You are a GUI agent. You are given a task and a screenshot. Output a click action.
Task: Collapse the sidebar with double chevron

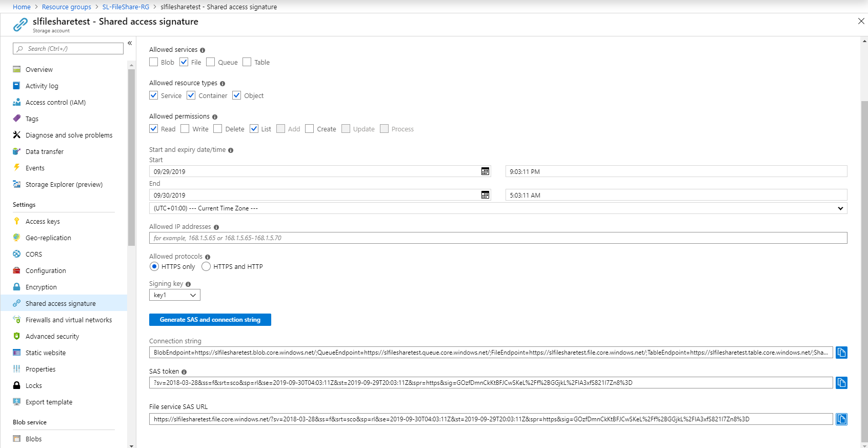pos(130,43)
